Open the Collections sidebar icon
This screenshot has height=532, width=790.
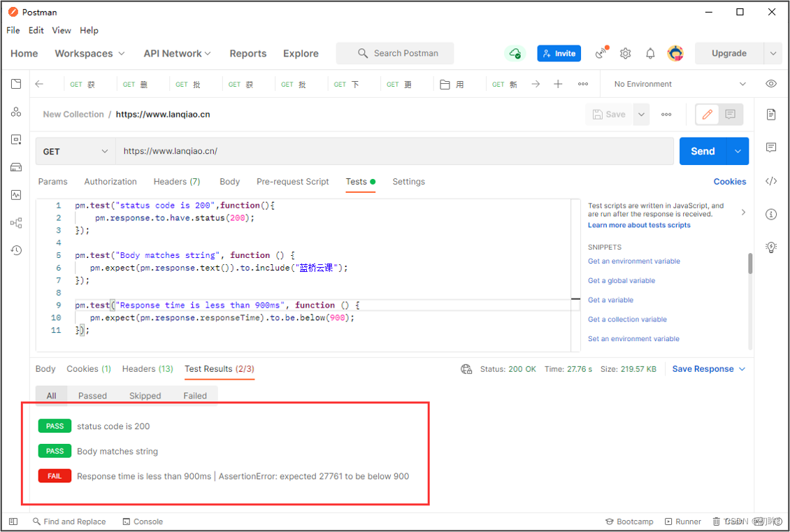pos(16,84)
